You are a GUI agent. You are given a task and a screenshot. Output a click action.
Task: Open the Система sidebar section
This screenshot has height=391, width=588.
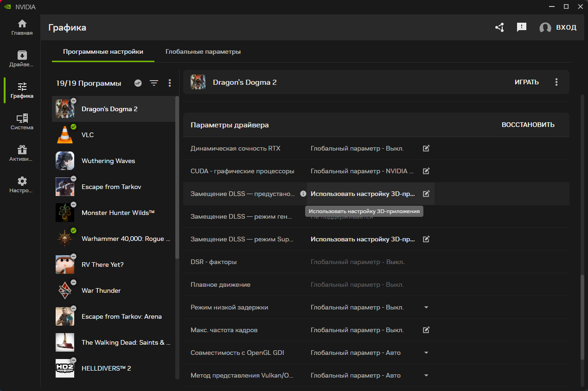click(22, 122)
